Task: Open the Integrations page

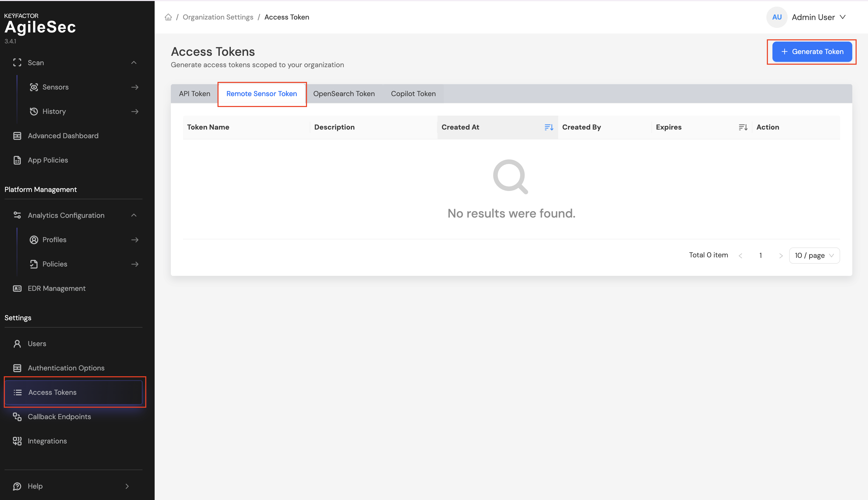Action: tap(47, 441)
